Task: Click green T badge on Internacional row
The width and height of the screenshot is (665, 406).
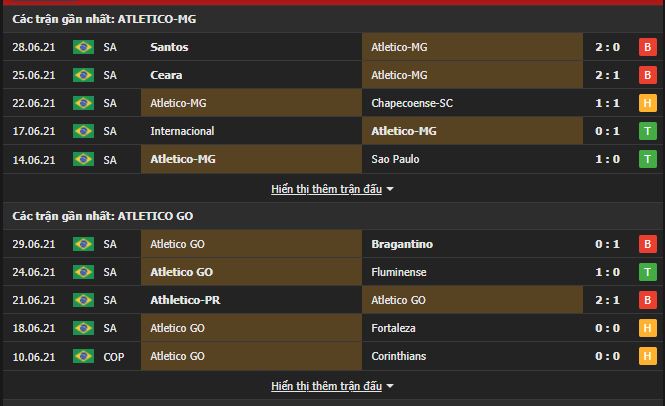Action: click(x=646, y=131)
